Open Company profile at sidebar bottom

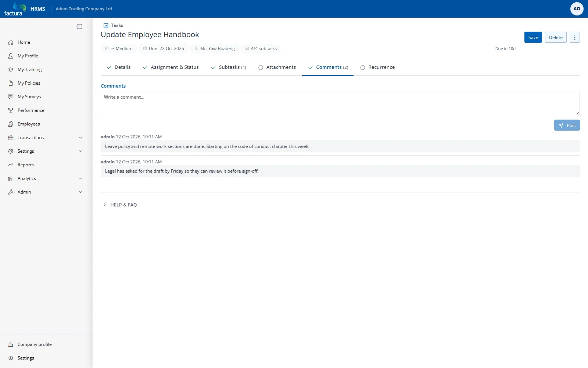(x=35, y=344)
